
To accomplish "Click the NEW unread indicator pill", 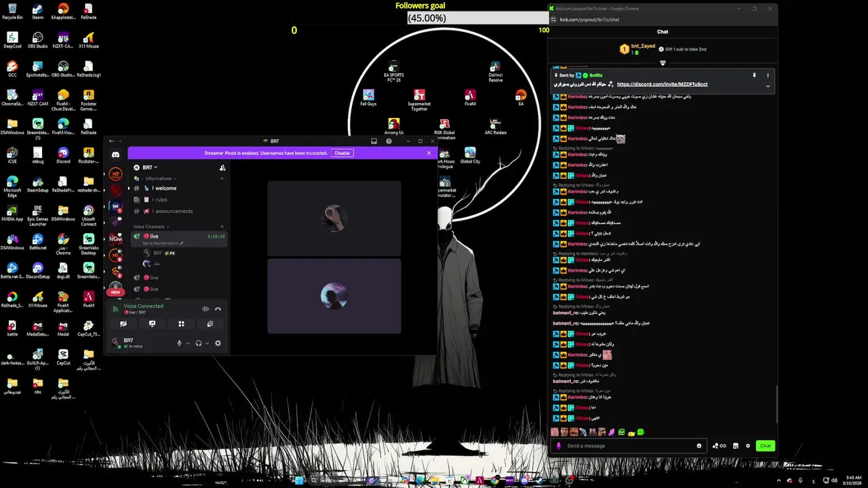I will 115,292.
